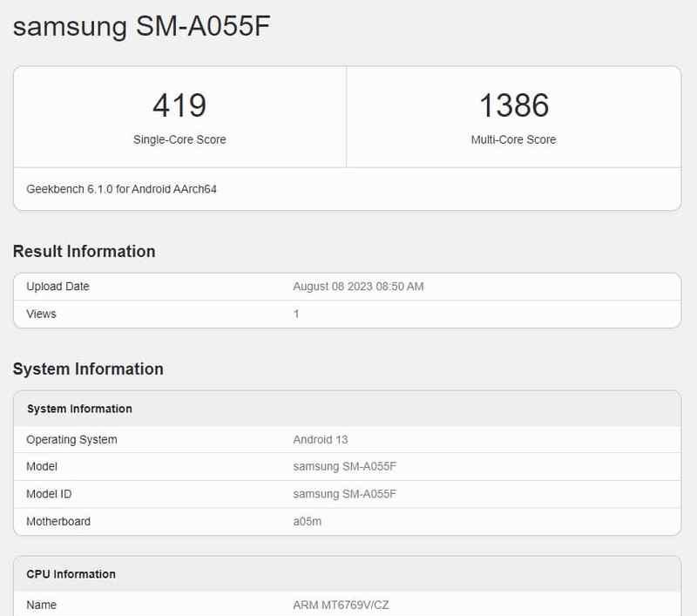
Task: Click the Geekbench 6.1.0 for Android AArch64 text
Action: [x=121, y=189]
